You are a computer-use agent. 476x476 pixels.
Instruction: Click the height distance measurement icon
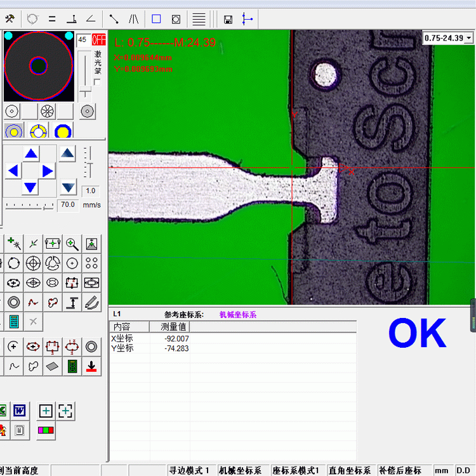(x=72, y=303)
